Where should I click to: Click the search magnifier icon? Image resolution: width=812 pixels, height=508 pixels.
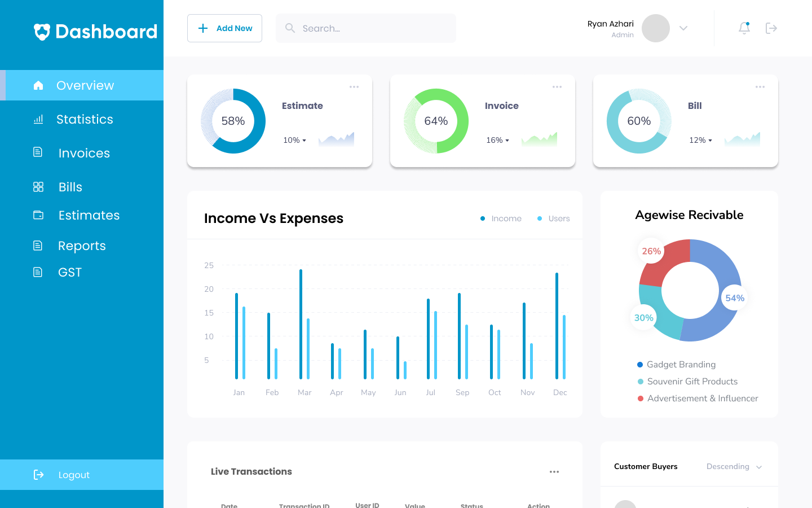click(x=290, y=28)
